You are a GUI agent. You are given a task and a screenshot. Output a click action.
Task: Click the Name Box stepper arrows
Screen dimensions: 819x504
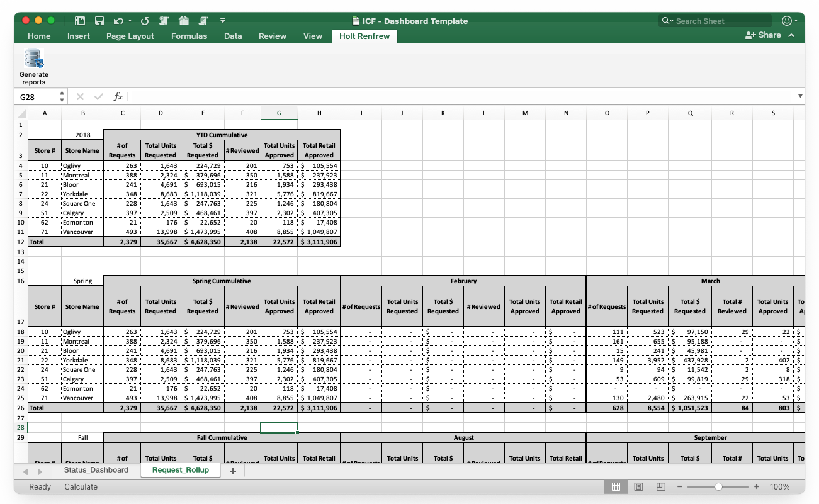tap(62, 97)
